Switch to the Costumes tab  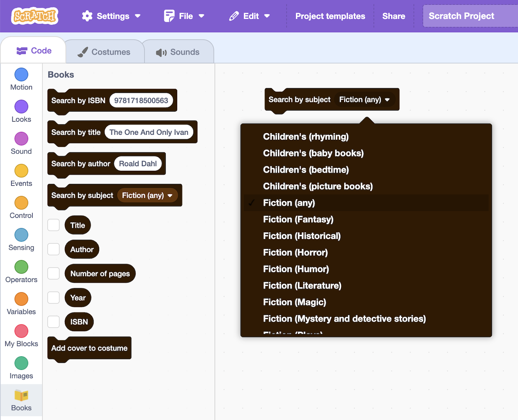pyautogui.click(x=104, y=52)
